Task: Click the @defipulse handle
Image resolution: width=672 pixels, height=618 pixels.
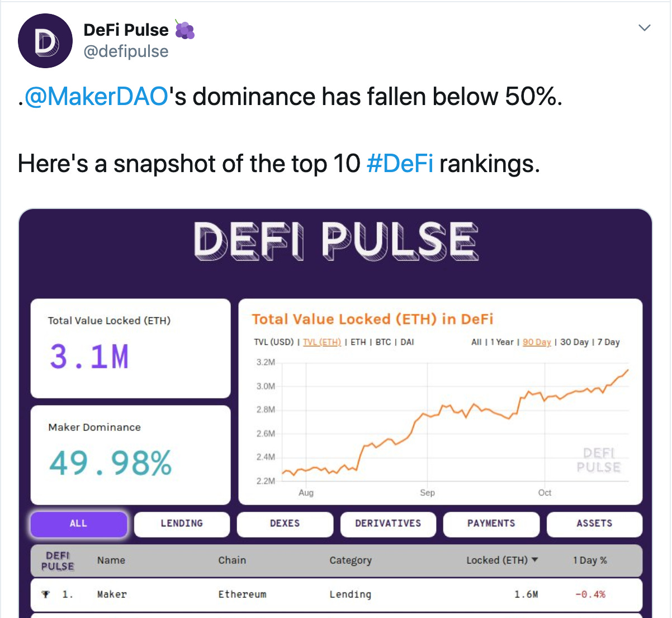Action: pos(126,51)
